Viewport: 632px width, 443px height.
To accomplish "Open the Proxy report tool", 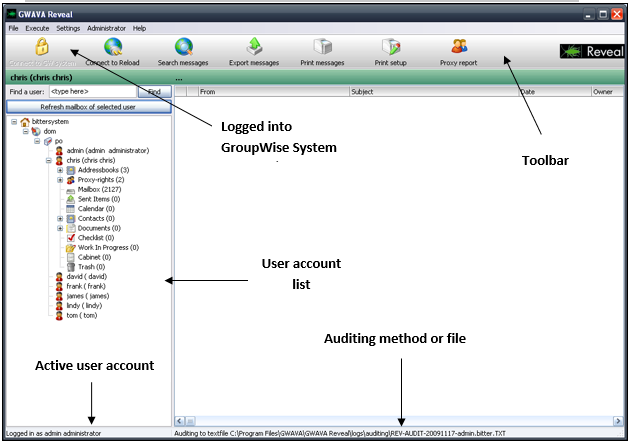I will tap(459, 47).
